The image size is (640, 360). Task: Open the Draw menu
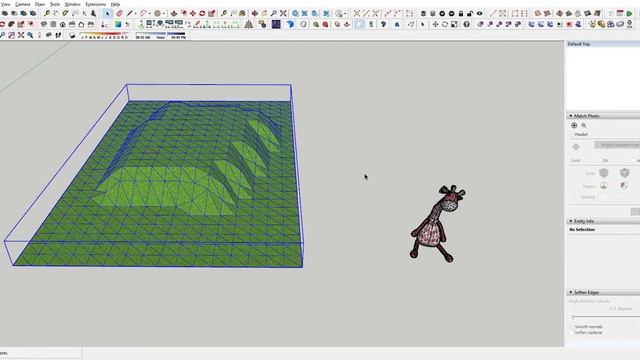click(40, 4)
